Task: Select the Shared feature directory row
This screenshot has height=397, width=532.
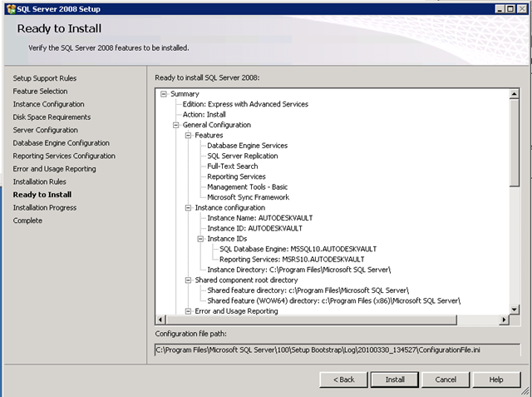Action: pyautogui.click(x=308, y=290)
